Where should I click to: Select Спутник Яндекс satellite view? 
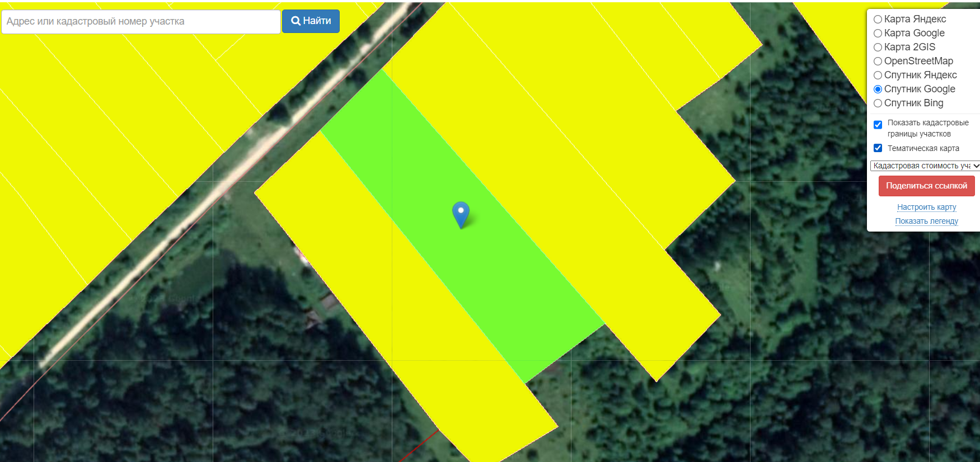(x=878, y=75)
